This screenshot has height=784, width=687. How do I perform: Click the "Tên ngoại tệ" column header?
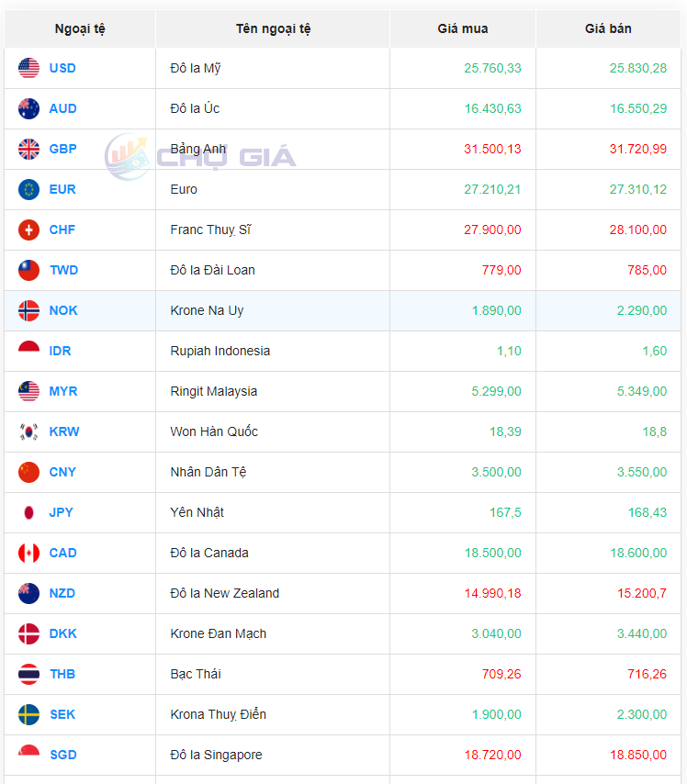pos(273,28)
